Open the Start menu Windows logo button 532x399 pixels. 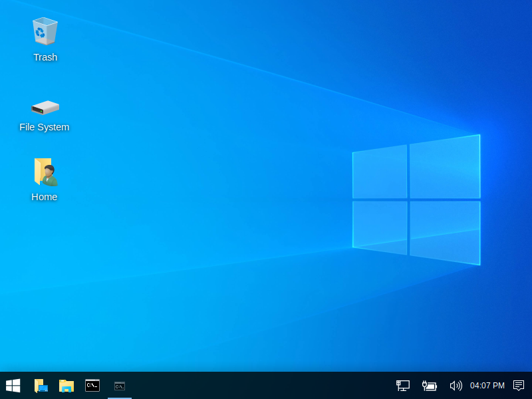coord(13,386)
